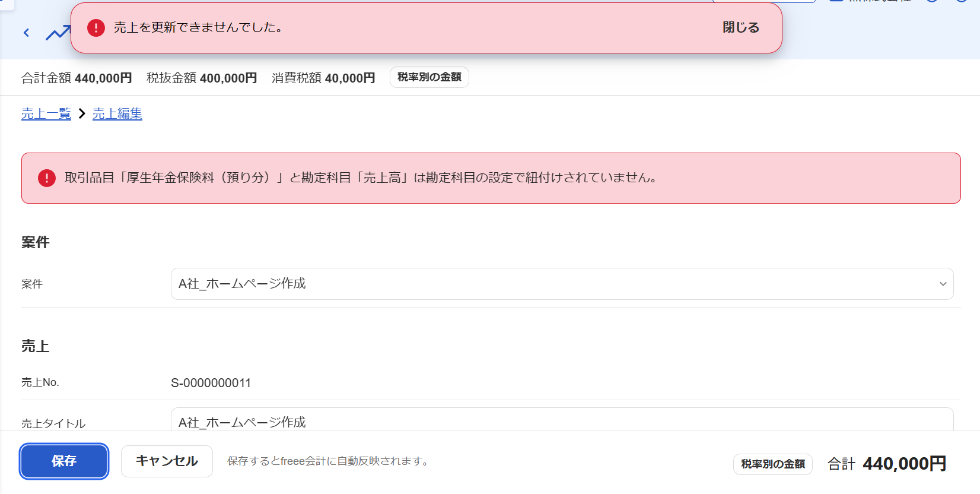This screenshot has width=980, height=494.
Task: Click the 取引品目「厚生年金保険料（預り分）」 error message text
Action: [x=361, y=178]
